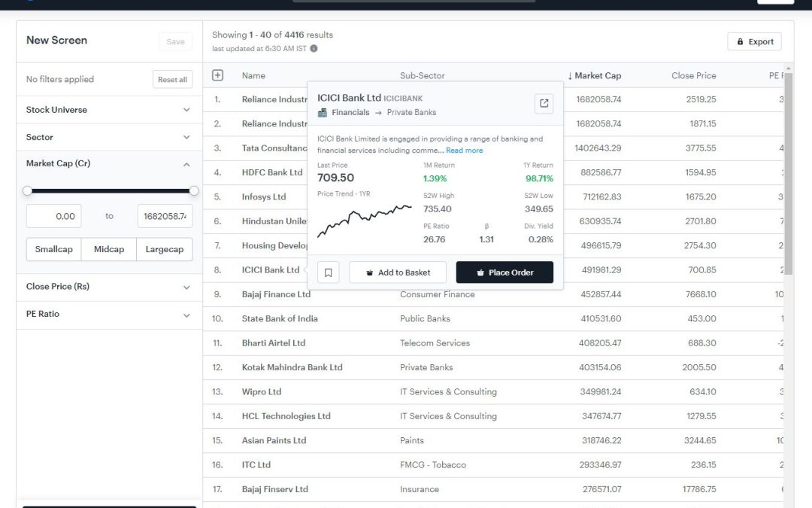Click Housing Development row name
Image resolution: width=812 pixels, height=508 pixels.
point(274,245)
